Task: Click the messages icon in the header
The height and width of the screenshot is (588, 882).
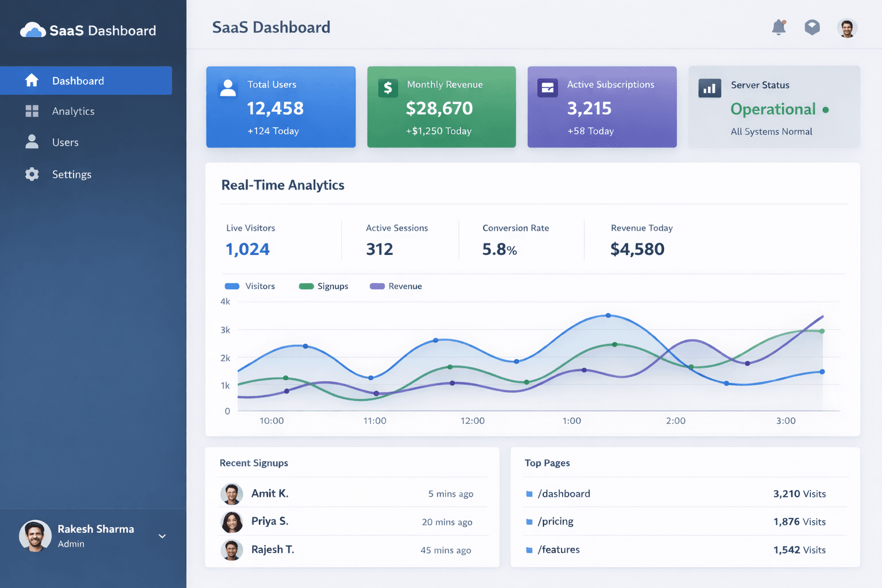Action: (812, 27)
